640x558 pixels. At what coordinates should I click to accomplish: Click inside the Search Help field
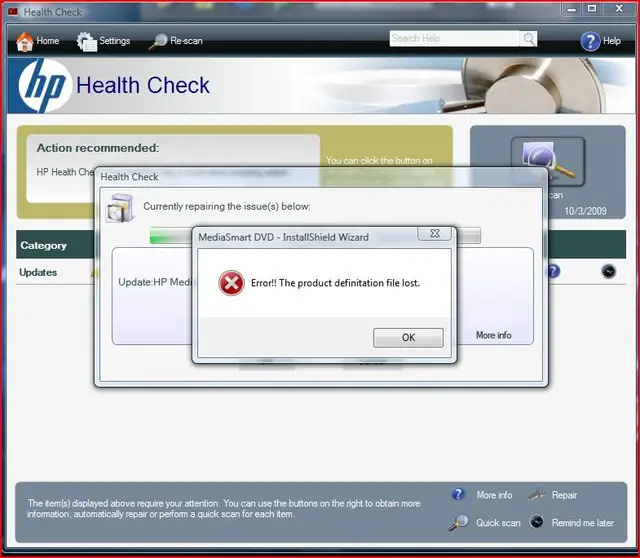coord(453,39)
